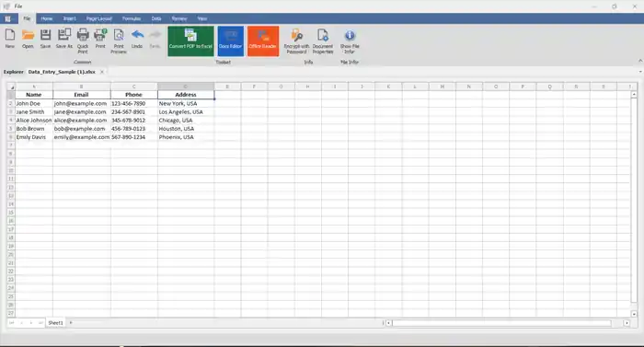644x347 pixels.
Task: Click the Select All corner cell
Action: click(11, 87)
